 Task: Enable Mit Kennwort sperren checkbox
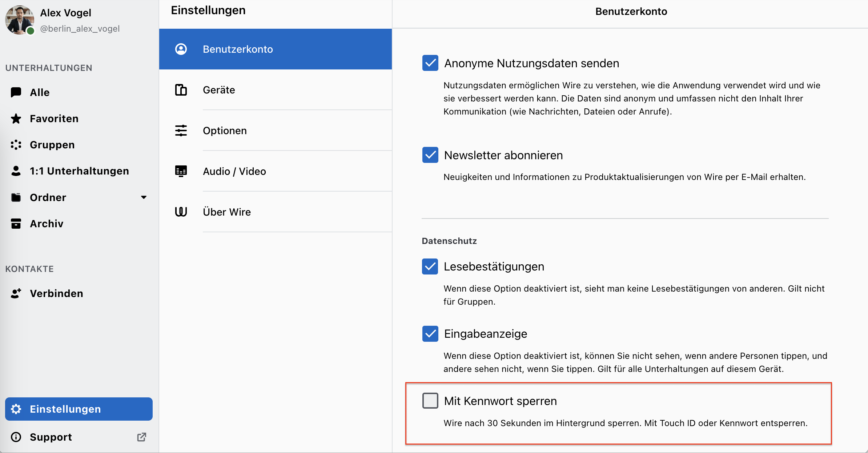430,401
